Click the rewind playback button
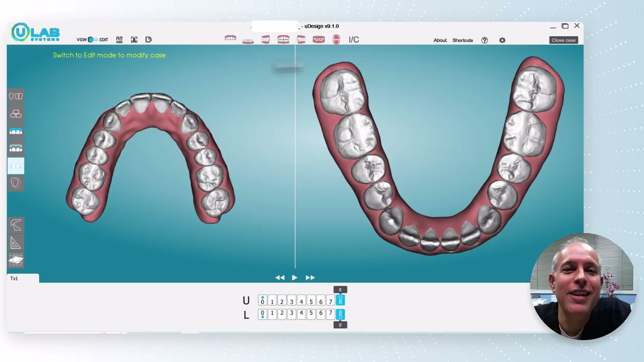 coord(280,278)
